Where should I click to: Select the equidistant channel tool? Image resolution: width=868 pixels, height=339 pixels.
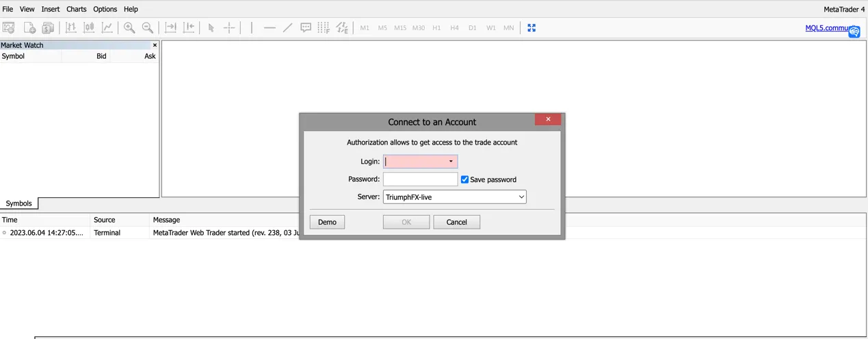pyautogui.click(x=341, y=28)
